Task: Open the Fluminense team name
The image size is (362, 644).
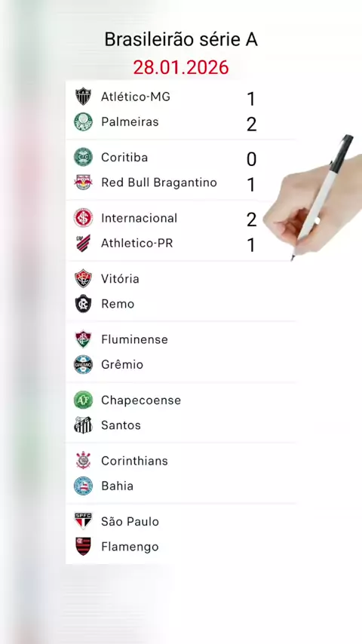Action: (x=134, y=339)
